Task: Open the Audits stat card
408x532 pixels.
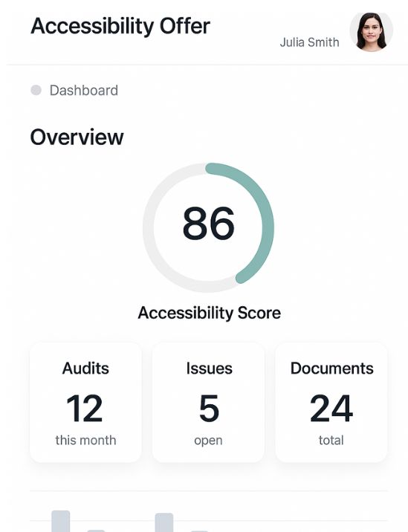Action: tap(85, 403)
